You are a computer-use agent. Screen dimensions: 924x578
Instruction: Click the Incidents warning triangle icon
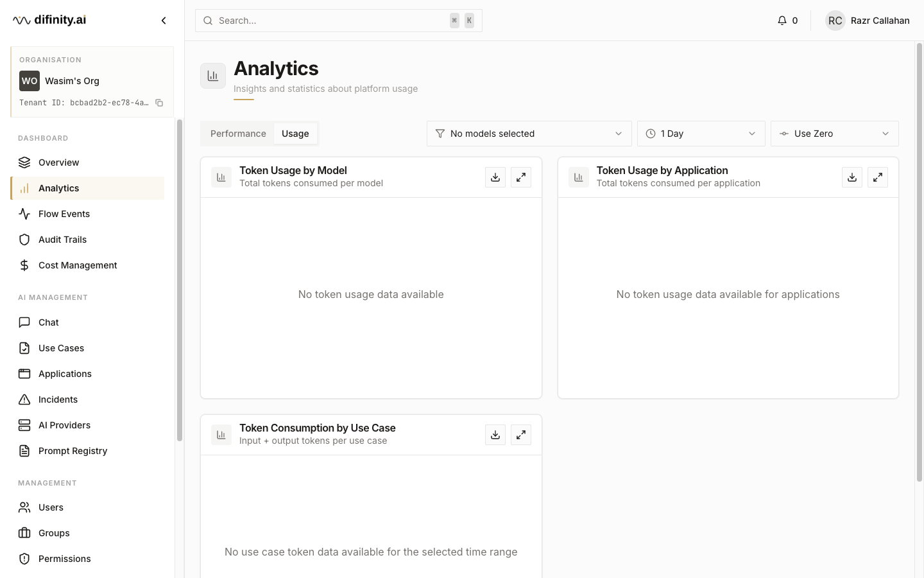[24, 399]
